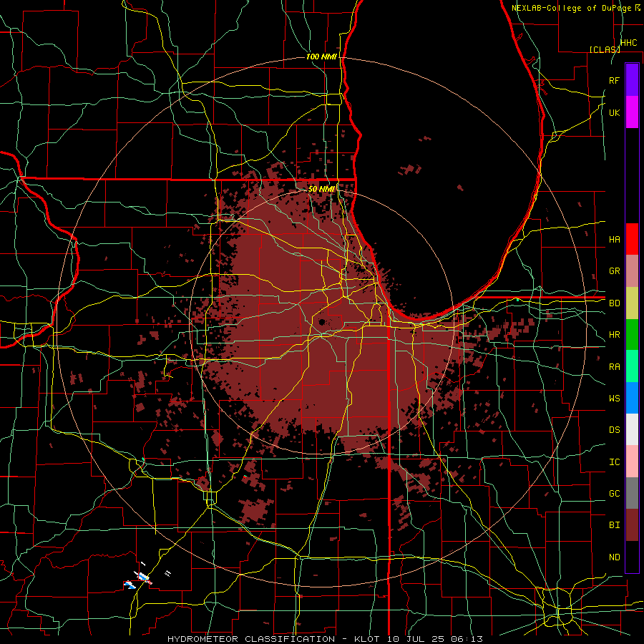Click the RF purple legend swatch
This screenshot has height=644, width=644.
pyautogui.click(x=632, y=79)
